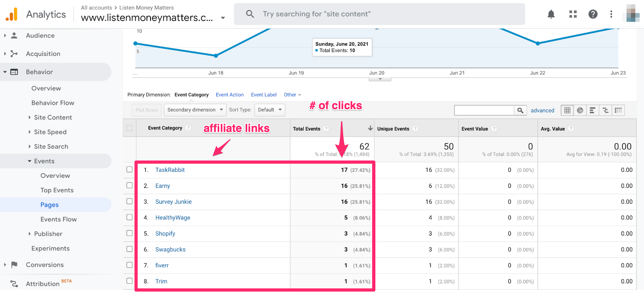
Task: Expand the Site Speed submenu
Action: click(29, 132)
